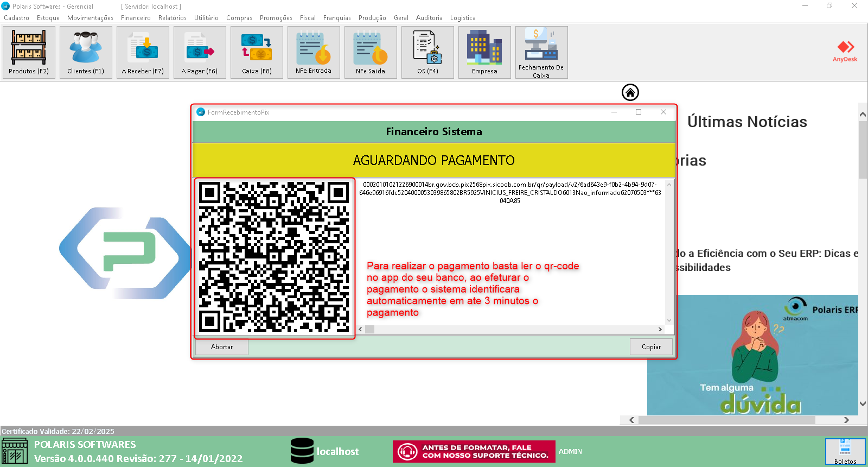Close the FormRecebimentoPix dialog
The image size is (868, 467).
[x=663, y=112]
